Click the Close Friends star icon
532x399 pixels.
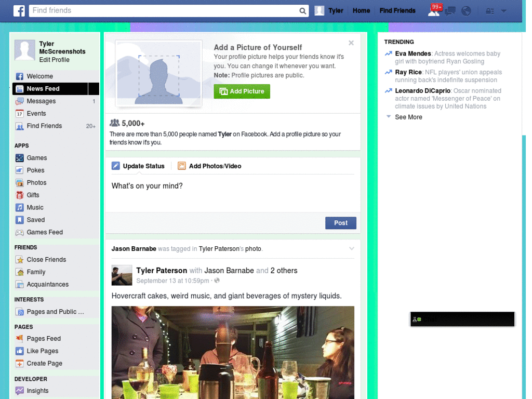pos(20,260)
